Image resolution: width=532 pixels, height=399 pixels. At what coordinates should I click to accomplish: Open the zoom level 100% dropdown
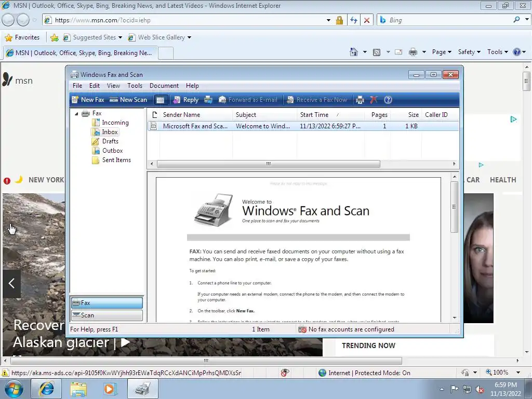pyautogui.click(x=518, y=373)
